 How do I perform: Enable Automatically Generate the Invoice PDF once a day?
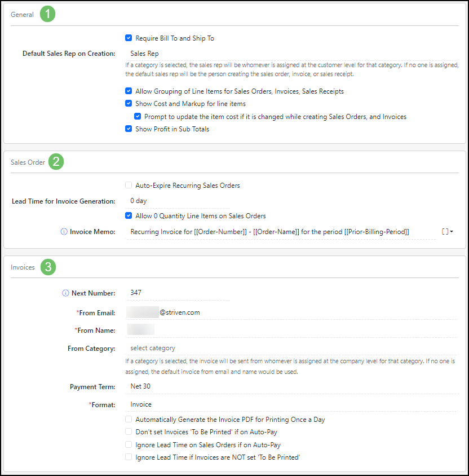[x=129, y=419]
